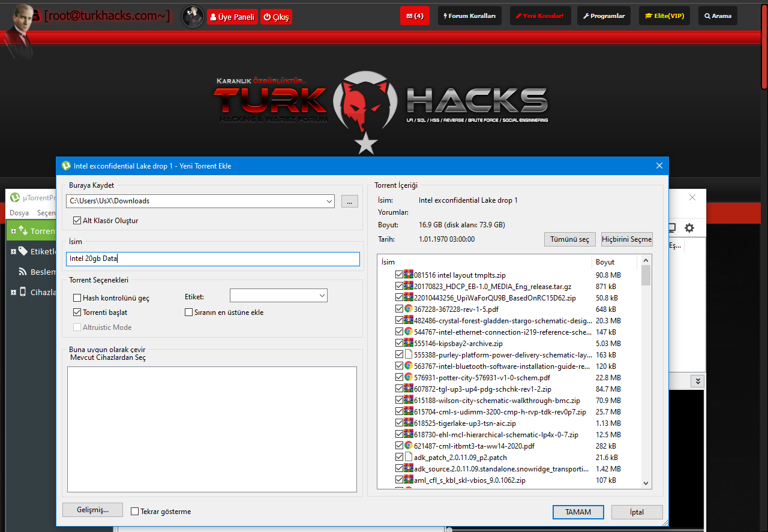Viewport: 768px width, 532px height.
Task: Click the tag icon beside Etiketle in sidebar
Action: coord(23,251)
